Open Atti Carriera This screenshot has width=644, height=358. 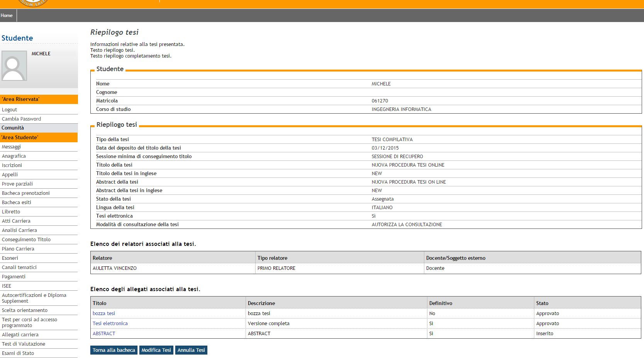coord(16,221)
